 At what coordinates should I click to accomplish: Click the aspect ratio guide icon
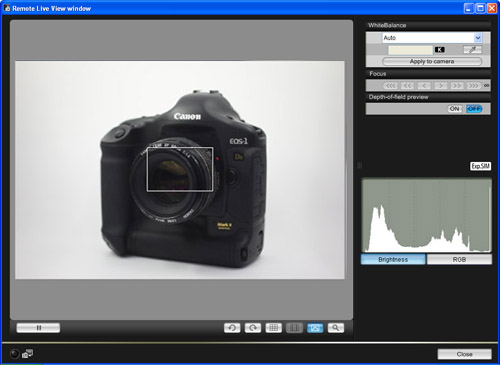294,328
